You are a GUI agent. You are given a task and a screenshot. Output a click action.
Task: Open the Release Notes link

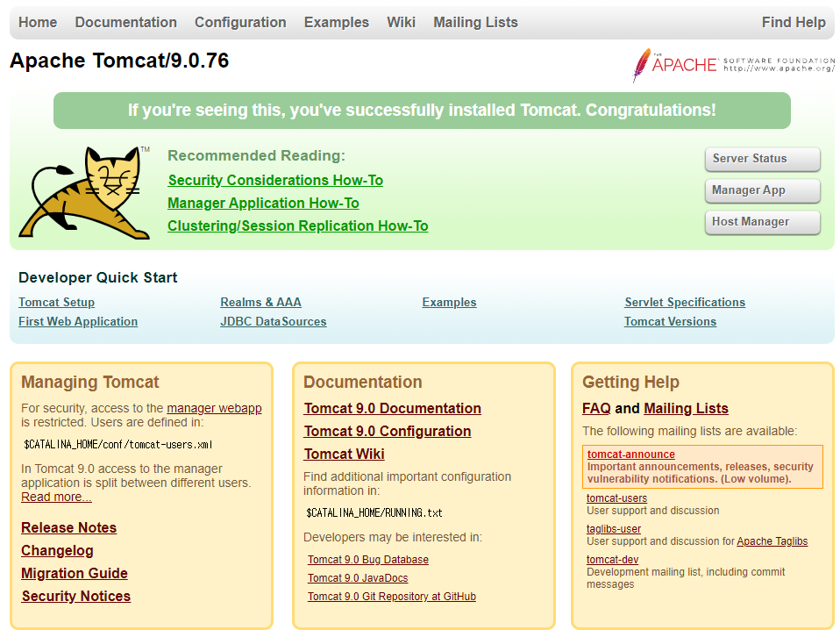[68, 527]
